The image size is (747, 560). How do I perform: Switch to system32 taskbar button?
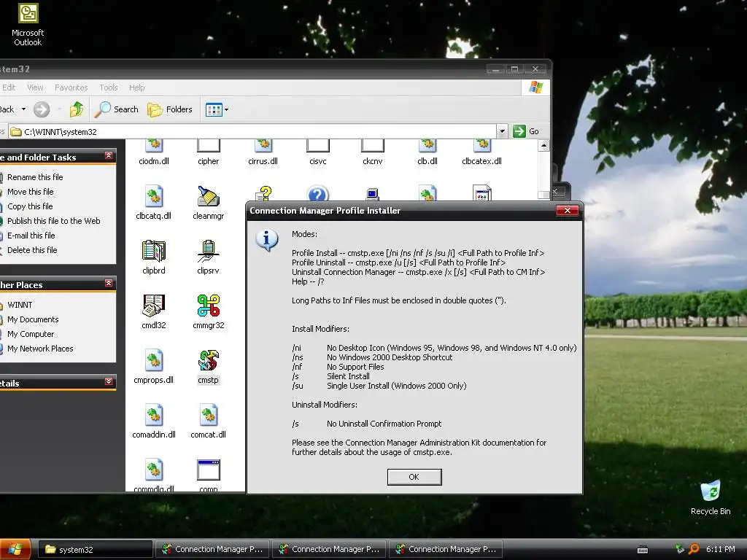tap(95, 549)
